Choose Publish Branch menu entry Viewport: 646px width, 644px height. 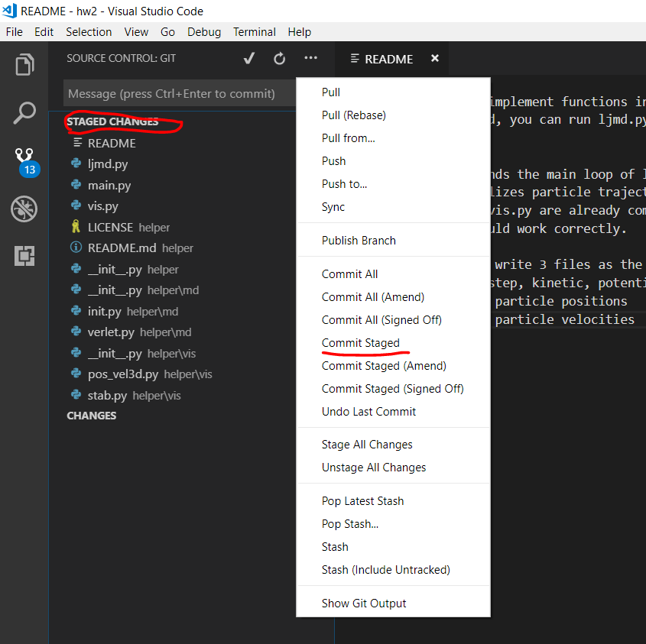[393, 241]
